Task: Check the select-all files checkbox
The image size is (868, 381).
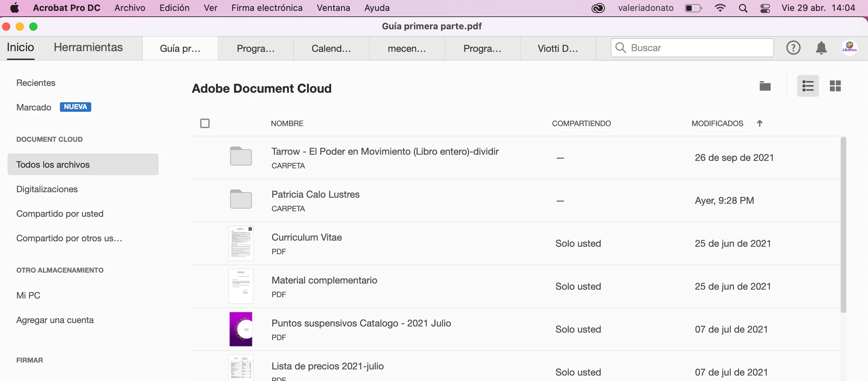Action: (205, 123)
